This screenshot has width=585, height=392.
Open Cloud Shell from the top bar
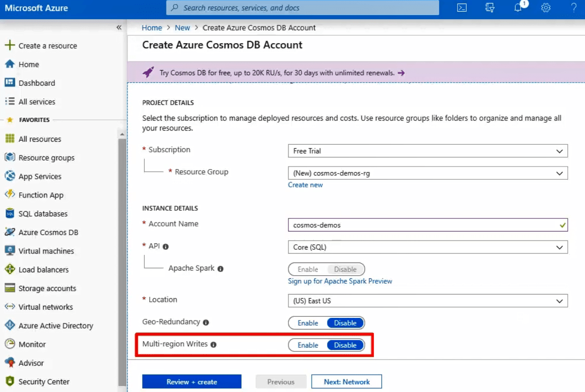pos(462,8)
